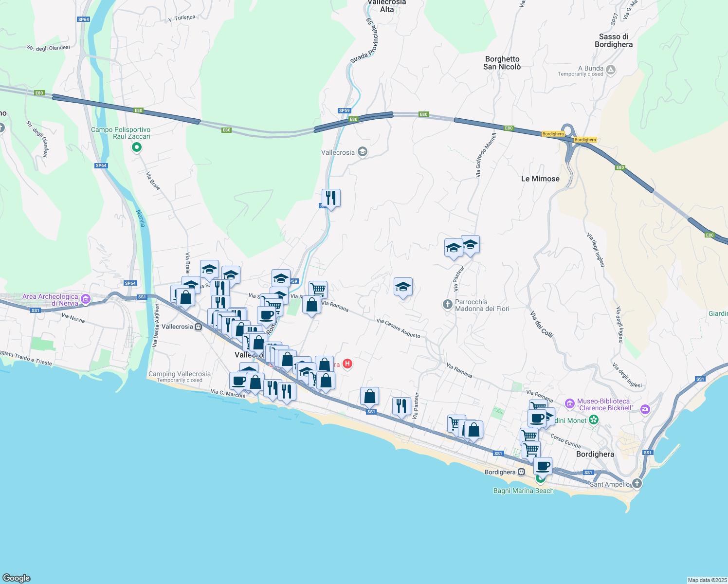The image size is (728, 584).
Task: Select the Via Goffredo Mameli street label
Action: [x=486, y=155]
